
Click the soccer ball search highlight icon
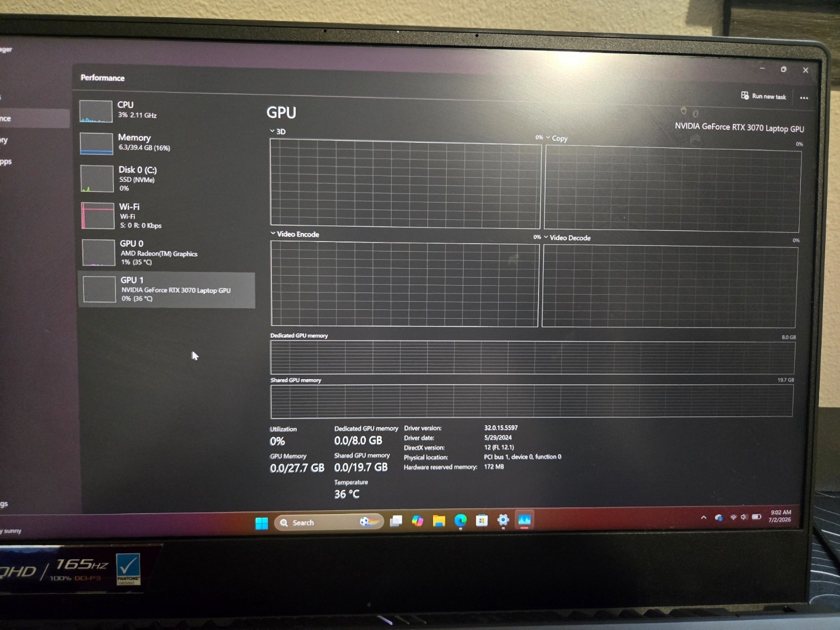[x=369, y=521]
